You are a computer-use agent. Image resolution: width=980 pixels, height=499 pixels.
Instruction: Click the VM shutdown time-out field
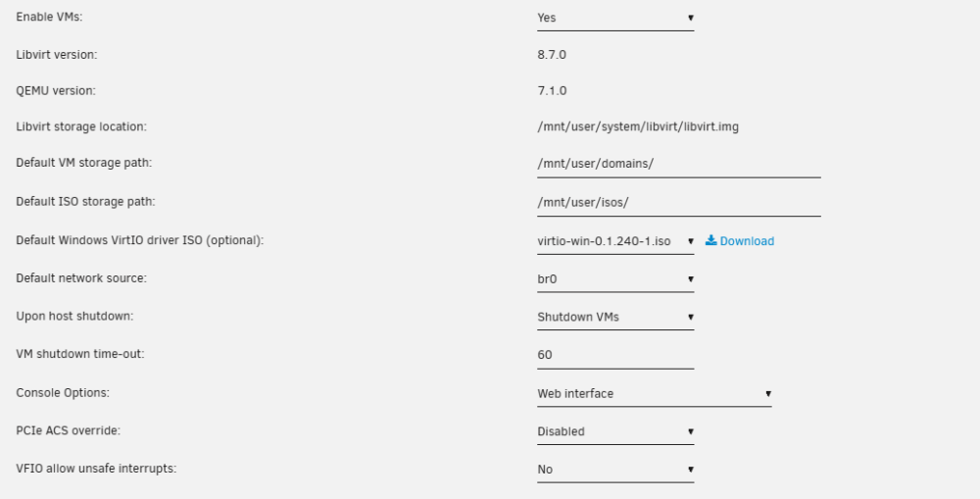615,356
